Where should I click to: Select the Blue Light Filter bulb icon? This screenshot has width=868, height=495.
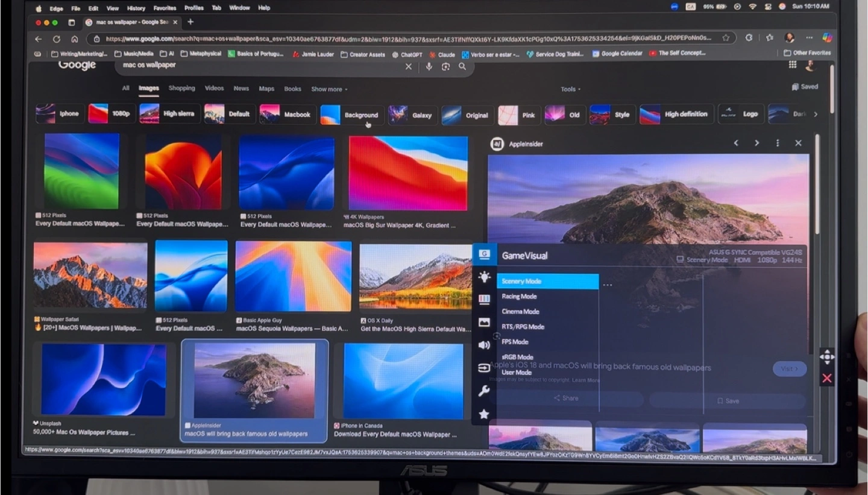click(484, 277)
